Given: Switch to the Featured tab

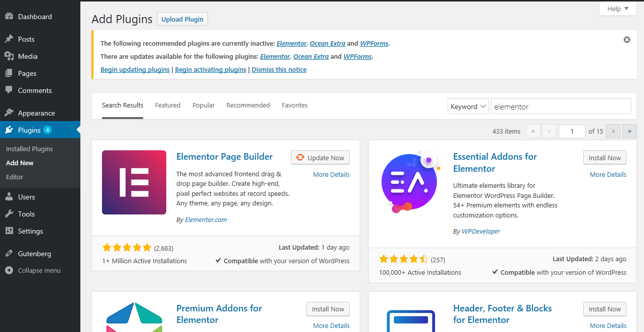Looking at the screenshot, I should click(168, 105).
